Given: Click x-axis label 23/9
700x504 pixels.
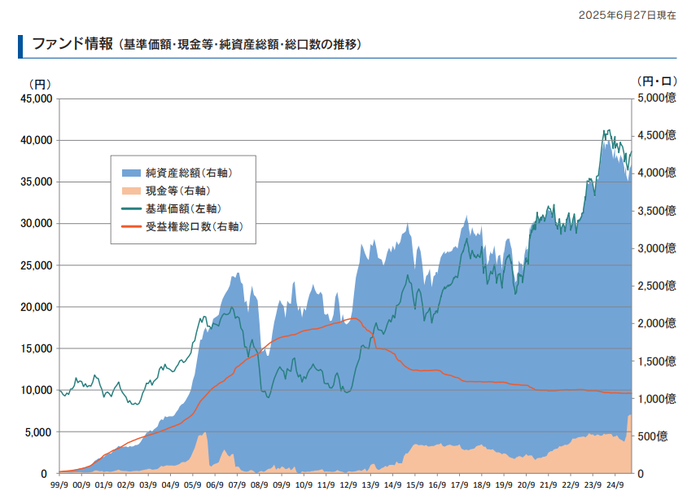Looking at the screenshot, I should (x=593, y=485).
